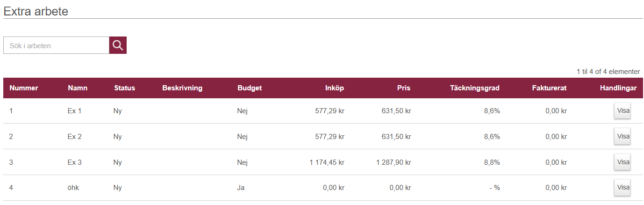Sort by the Nummer column header

(x=24, y=88)
